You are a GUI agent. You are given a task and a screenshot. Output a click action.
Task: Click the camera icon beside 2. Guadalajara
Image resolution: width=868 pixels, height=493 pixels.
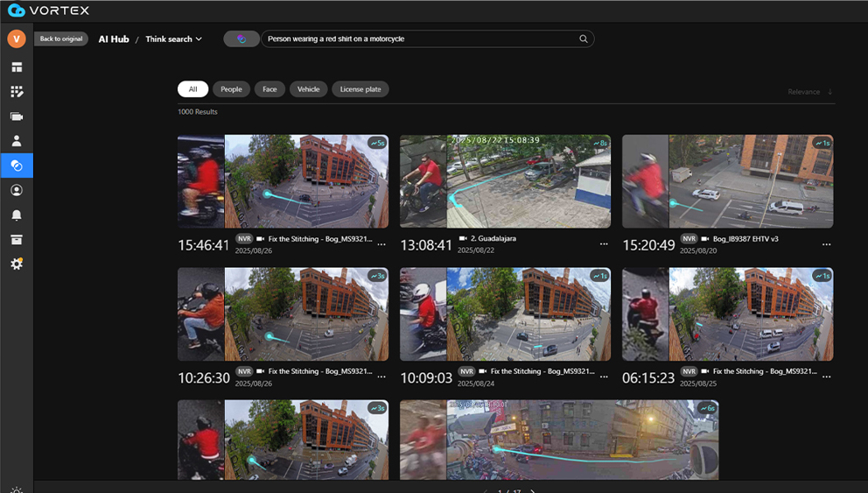pyautogui.click(x=463, y=238)
